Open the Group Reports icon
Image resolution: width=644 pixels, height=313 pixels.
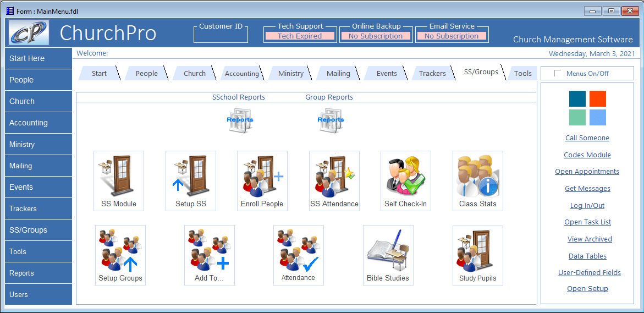pyautogui.click(x=331, y=120)
